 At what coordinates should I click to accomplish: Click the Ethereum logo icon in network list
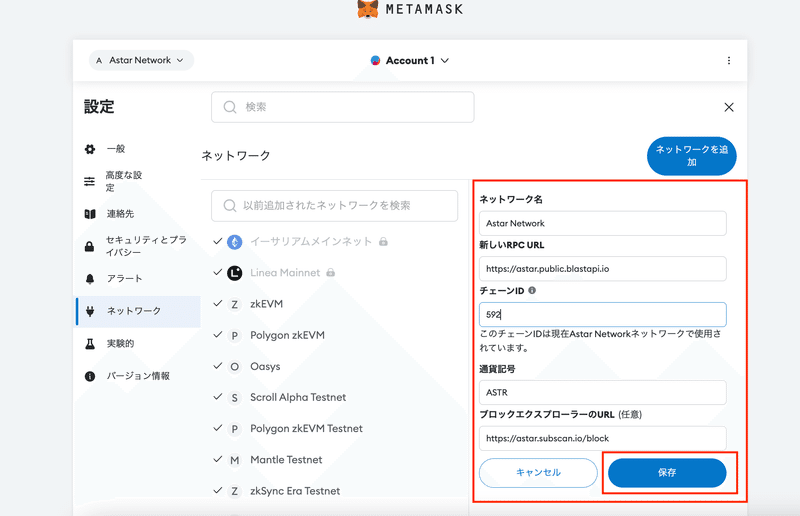[235, 242]
